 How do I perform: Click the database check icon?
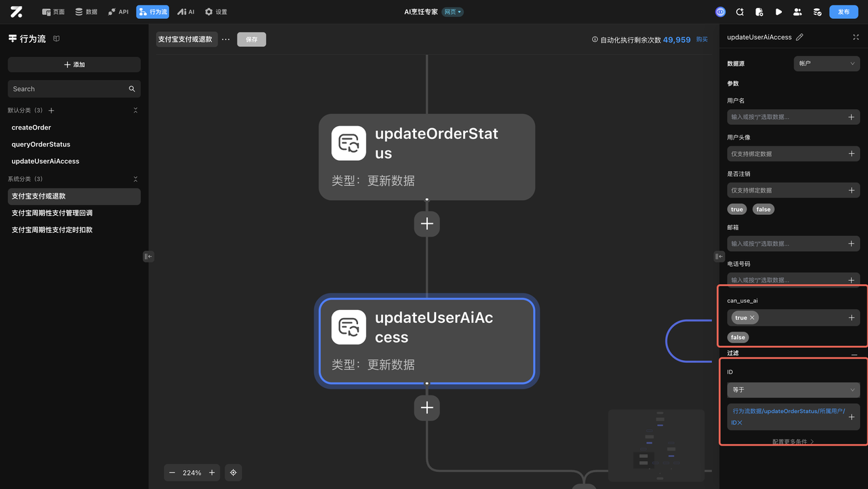tap(817, 12)
